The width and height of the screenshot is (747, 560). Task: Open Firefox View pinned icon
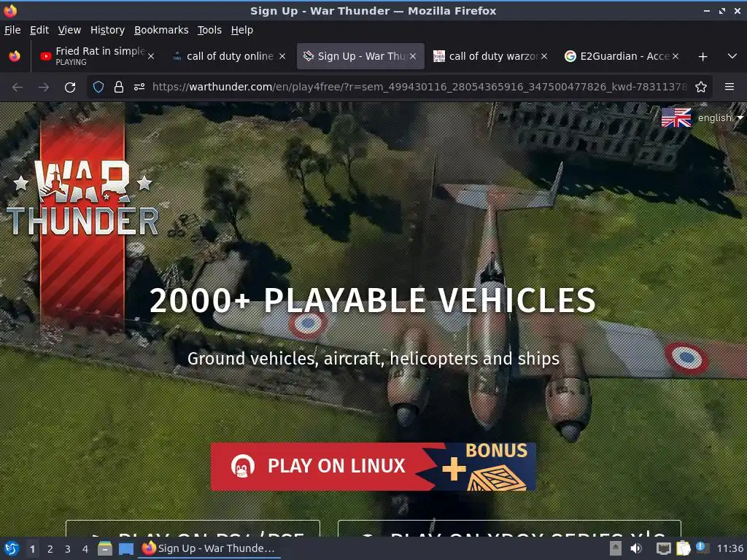point(15,56)
